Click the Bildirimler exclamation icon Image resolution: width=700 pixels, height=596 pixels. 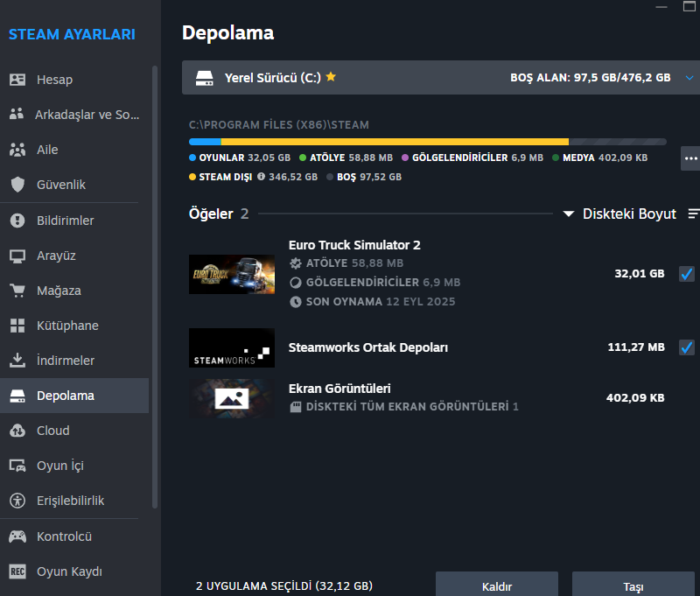17,221
